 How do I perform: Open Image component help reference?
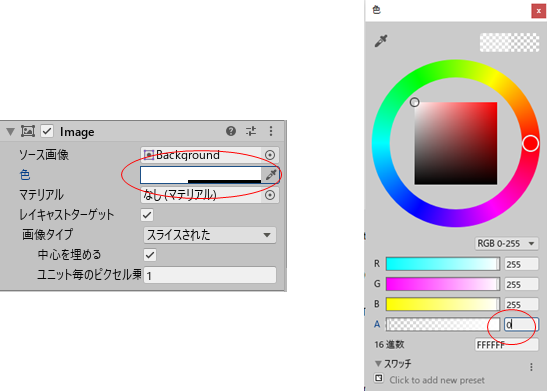point(231,131)
